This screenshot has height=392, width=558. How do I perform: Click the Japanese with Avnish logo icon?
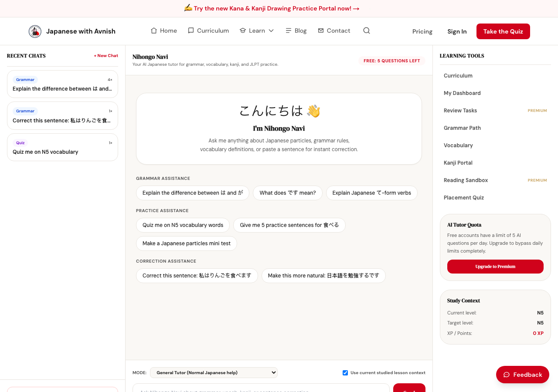coord(35,31)
